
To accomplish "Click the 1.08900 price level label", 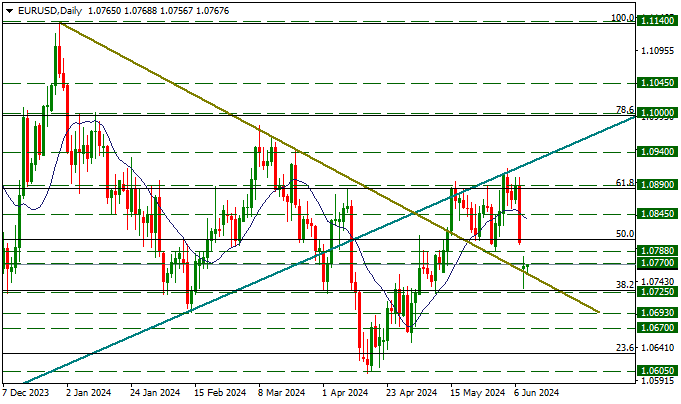I will click(657, 185).
